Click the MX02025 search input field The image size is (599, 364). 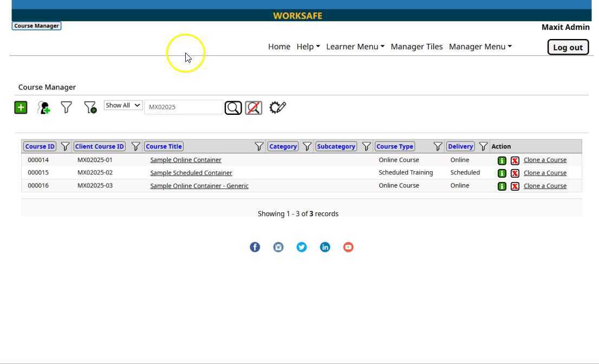183,107
